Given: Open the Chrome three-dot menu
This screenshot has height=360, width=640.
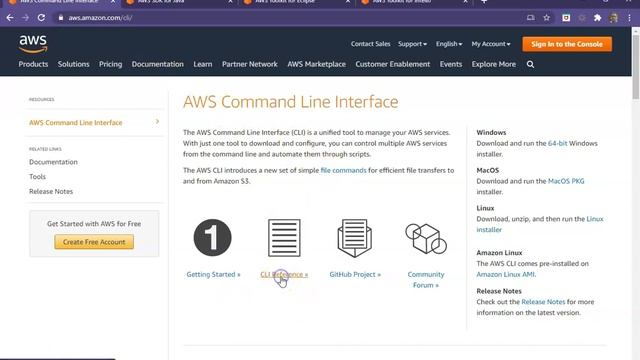Looking at the screenshot, I should coord(629,18).
